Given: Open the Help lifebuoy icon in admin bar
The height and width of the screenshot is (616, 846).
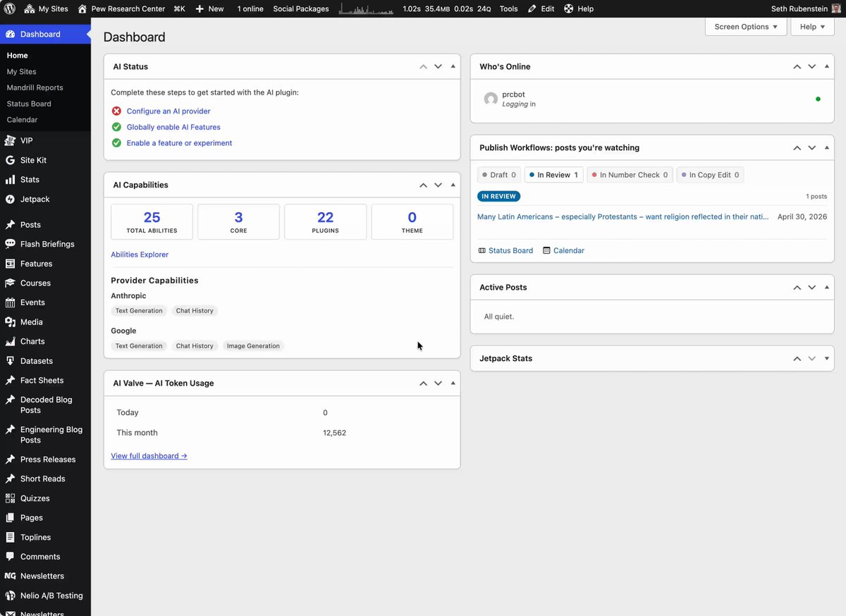Looking at the screenshot, I should tap(569, 9).
